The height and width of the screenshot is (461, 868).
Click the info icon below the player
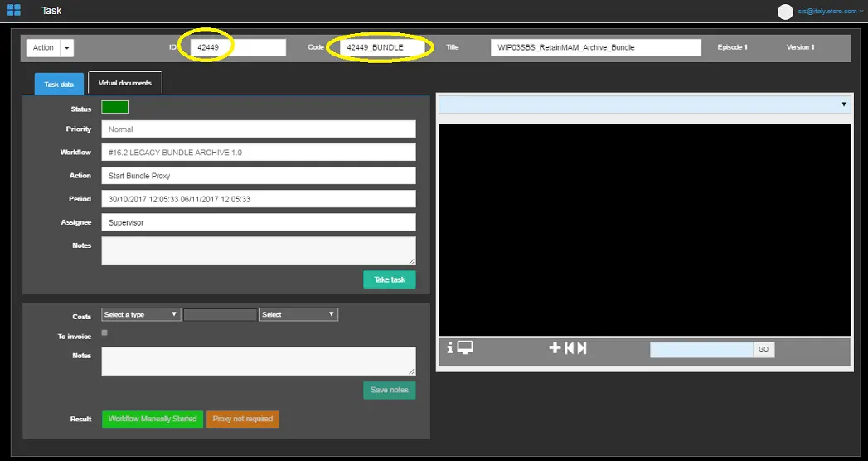450,348
